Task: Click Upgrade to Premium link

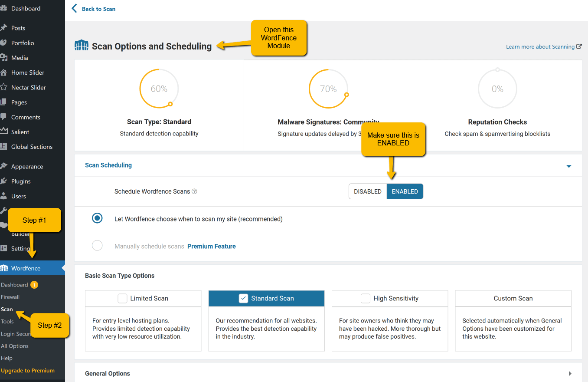Action: (28, 370)
